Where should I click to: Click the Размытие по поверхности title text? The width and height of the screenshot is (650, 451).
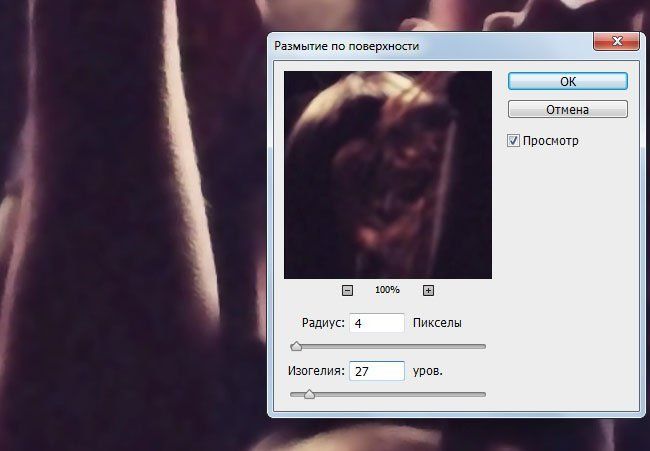tap(346, 46)
